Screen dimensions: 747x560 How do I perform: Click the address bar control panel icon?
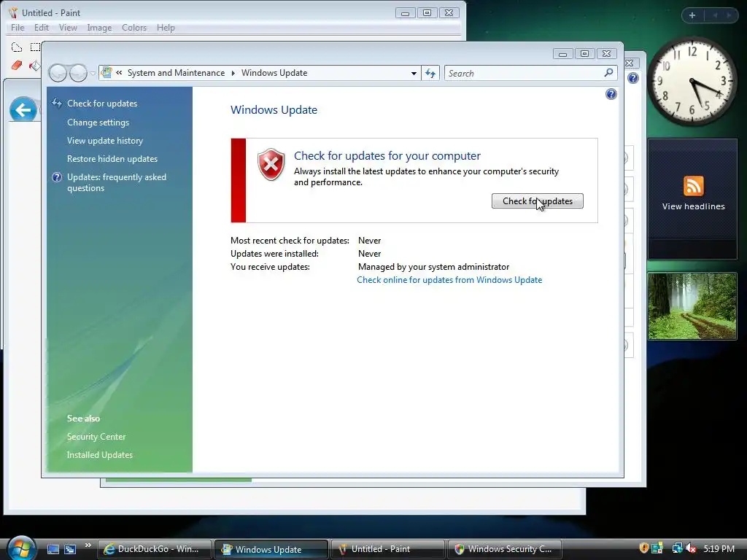[107, 72]
